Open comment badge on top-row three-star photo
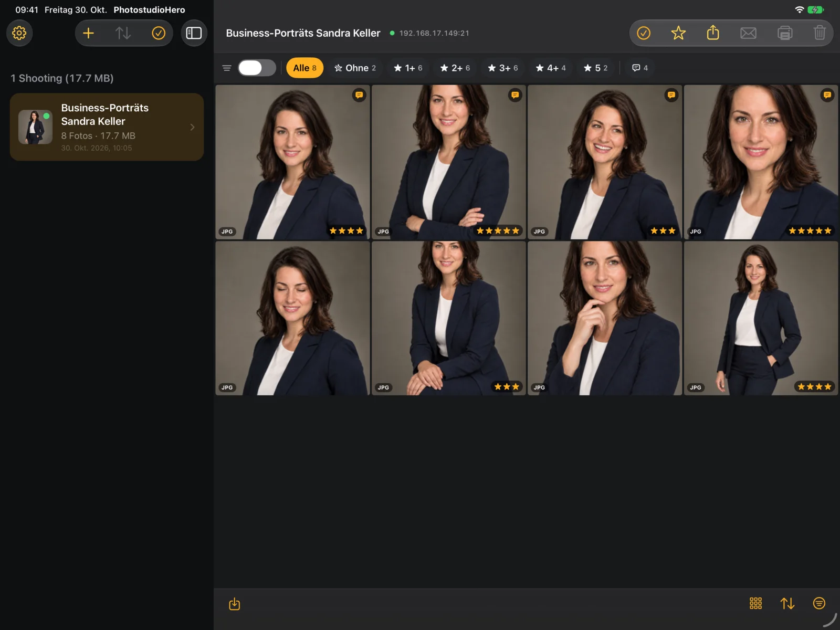This screenshot has height=630, width=840. point(671,95)
